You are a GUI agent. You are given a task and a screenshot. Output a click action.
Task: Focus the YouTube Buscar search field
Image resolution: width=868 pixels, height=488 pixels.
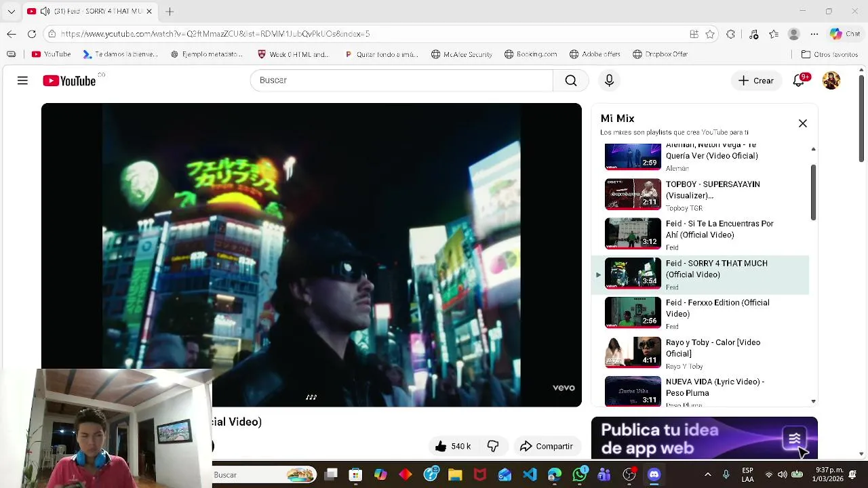point(401,81)
